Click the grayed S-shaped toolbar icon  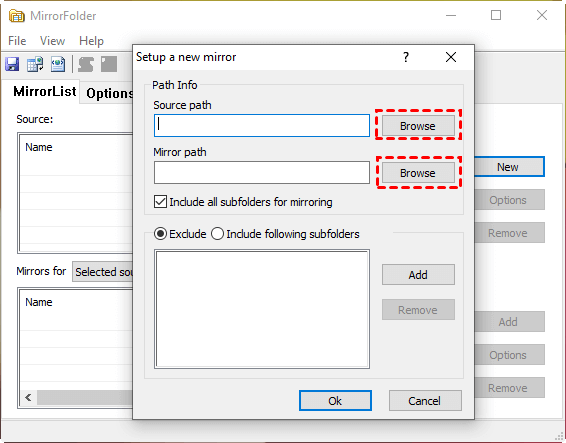coord(86,64)
